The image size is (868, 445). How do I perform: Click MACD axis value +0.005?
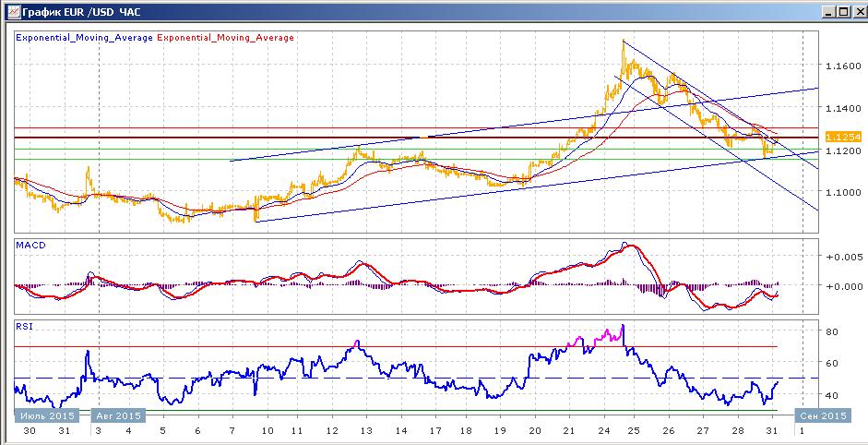pyautogui.click(x=844, y=257)
